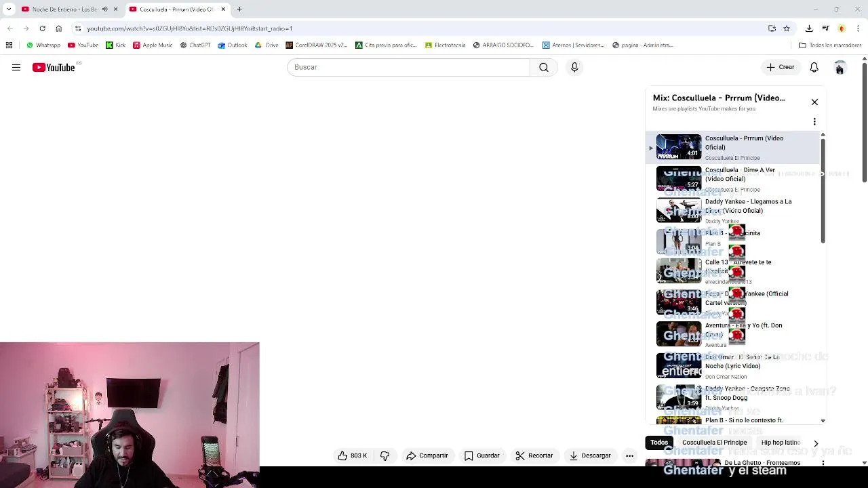Viewport: 868px width, 488px height.
Task: Play Don Omar - Señor De La Noche item
Action: [732, 366]
